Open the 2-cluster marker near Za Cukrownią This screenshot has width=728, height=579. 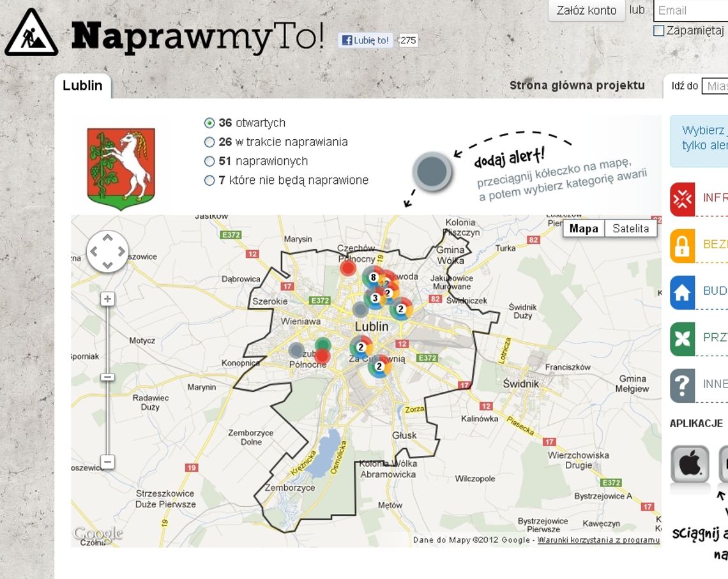pyautogui.click(x=379, y=366)
